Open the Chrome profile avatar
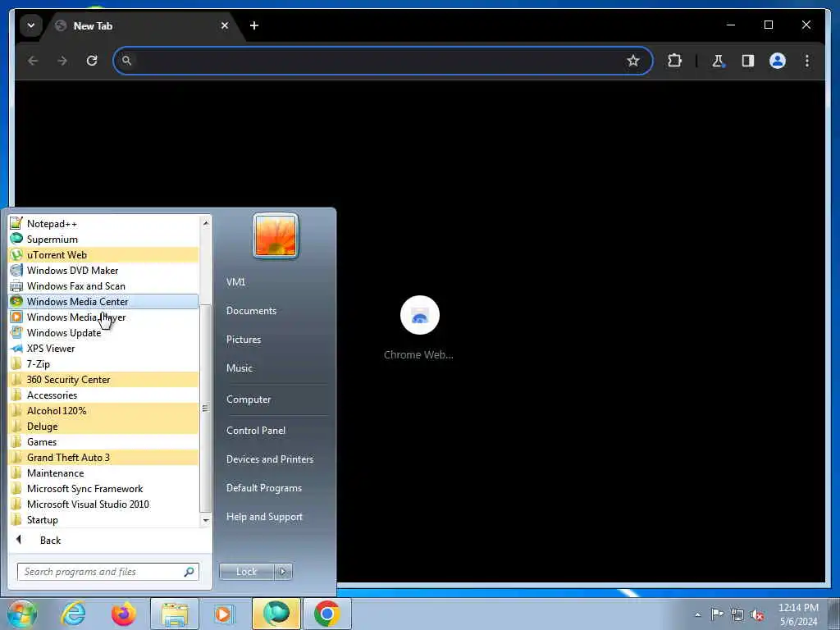Viewport: 840px width, 630px height. coord(778,61)
